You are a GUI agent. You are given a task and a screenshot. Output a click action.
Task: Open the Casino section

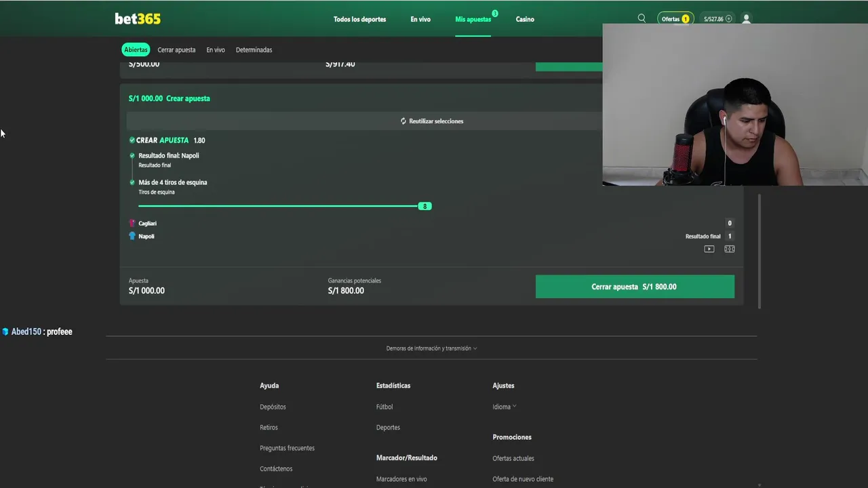525,19
